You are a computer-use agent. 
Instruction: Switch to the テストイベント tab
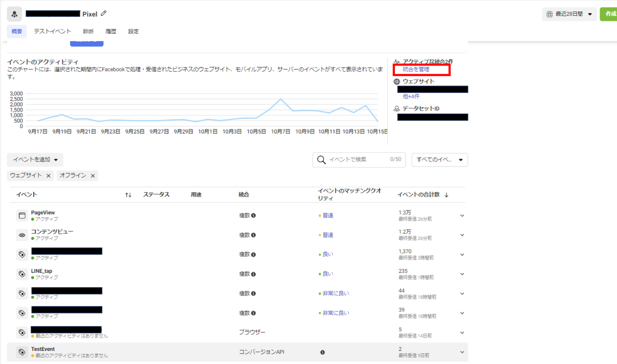(52, 31)
